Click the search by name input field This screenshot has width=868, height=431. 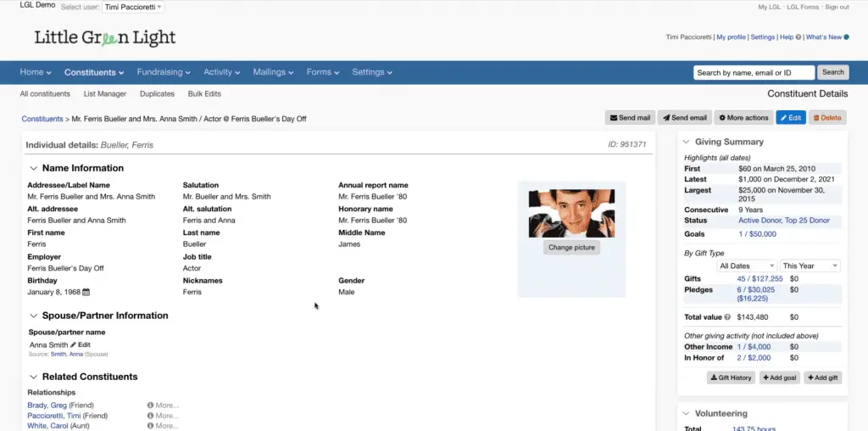(x=754, y=73)
